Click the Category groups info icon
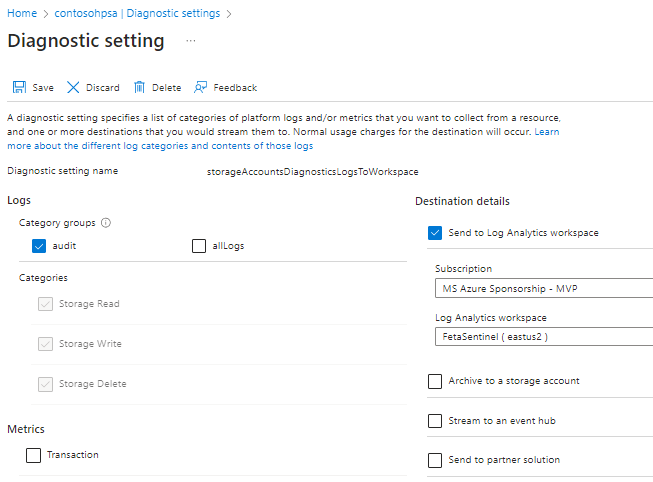 106,223
